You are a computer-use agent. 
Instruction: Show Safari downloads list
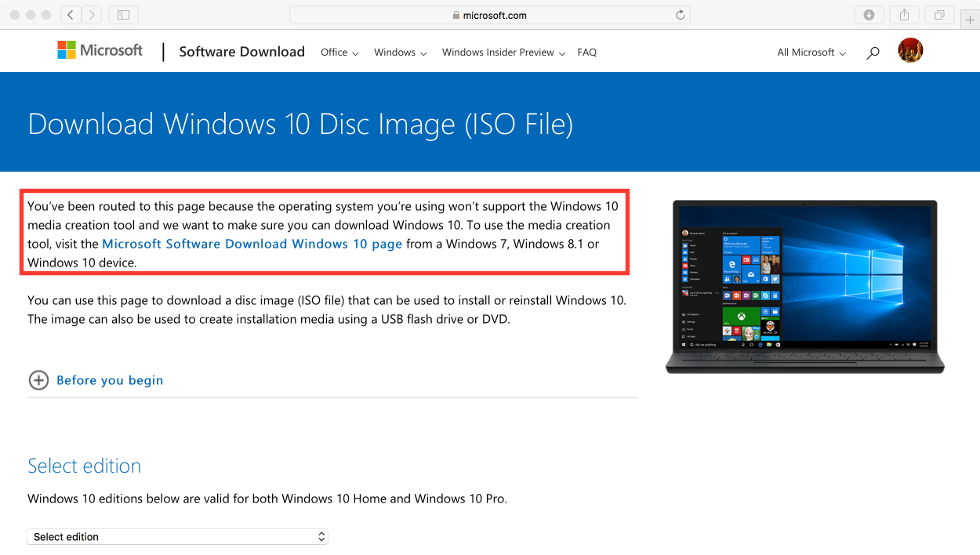[869, 15]
